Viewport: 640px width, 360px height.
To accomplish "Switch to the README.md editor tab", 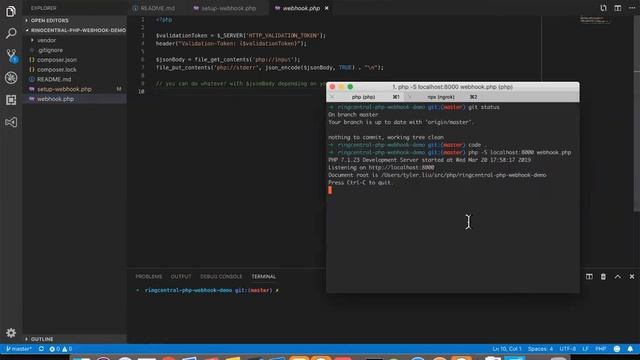I will click(158, 8).
